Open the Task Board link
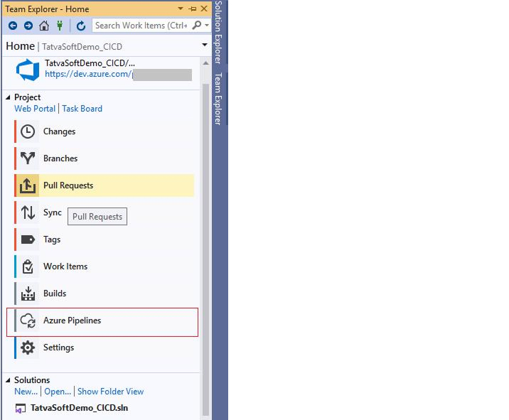509x420 pixels. pyautogui.click(x=82, y=109)
